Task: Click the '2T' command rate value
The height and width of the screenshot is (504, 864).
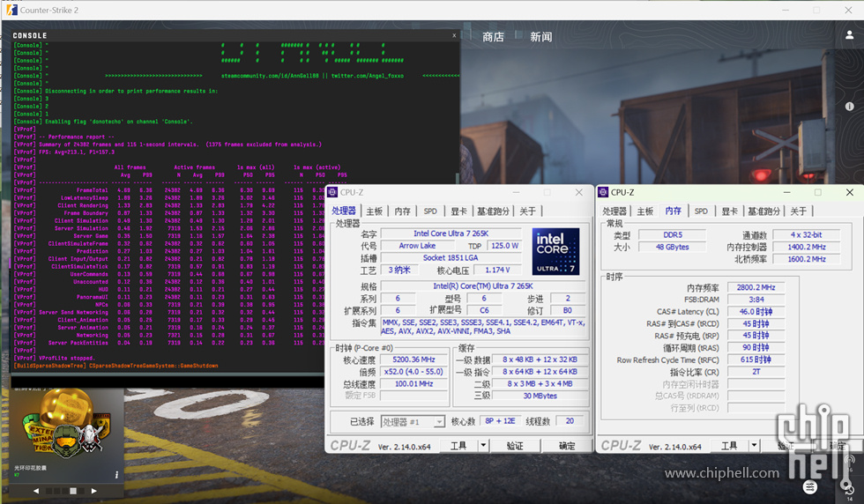Action: click(x=756, y=372)
